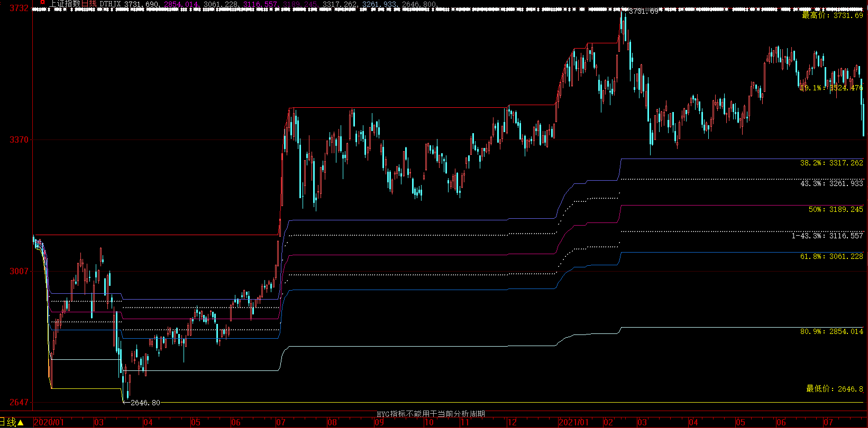This screenshot has width=868, height=428.
Task: Jump to the 10 month marker
Action: coord(429,422)
